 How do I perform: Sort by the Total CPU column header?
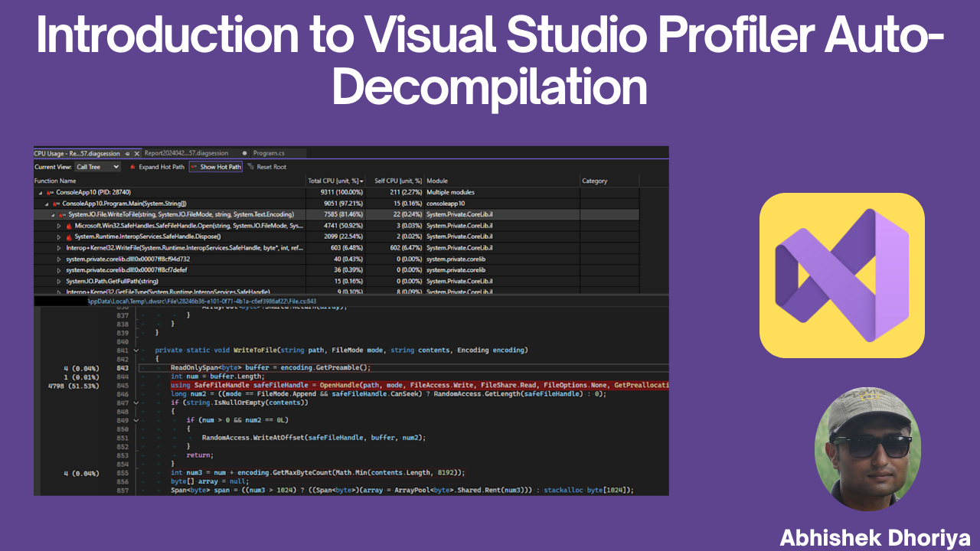(334, 181)
